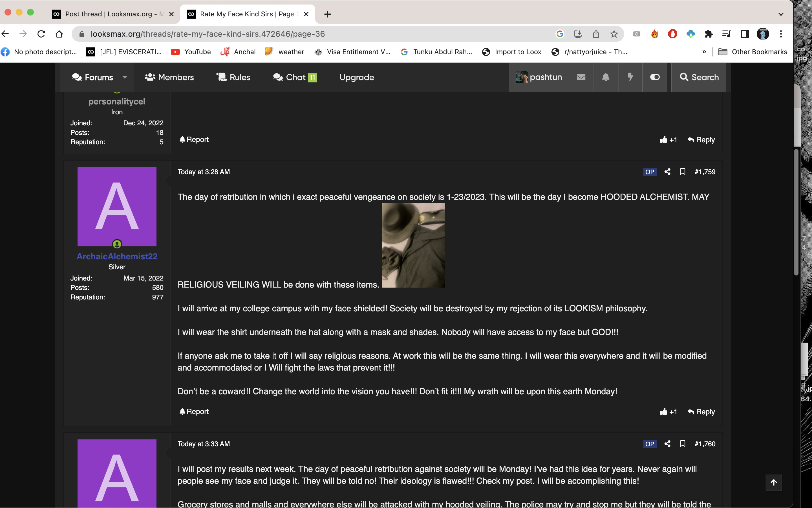
Task: Open the media control playlist icon
Action: coord(727,34)
